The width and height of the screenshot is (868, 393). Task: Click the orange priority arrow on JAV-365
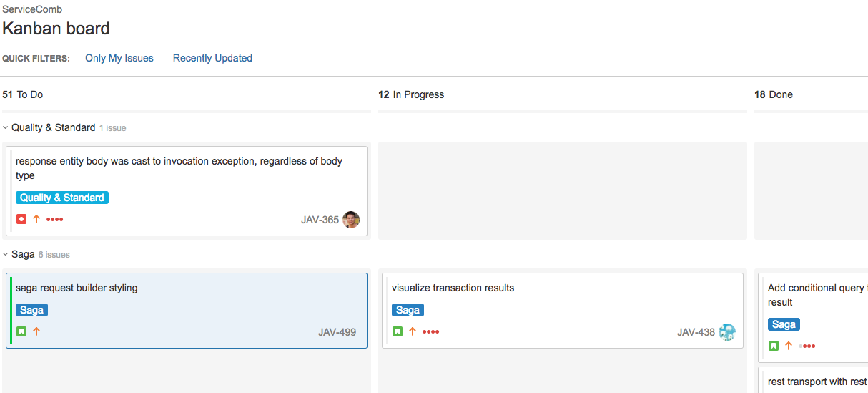click(x=36, y=219)
